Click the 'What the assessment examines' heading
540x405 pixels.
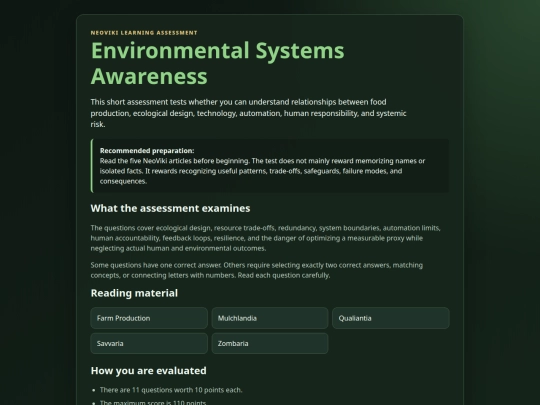coord(170,208)
